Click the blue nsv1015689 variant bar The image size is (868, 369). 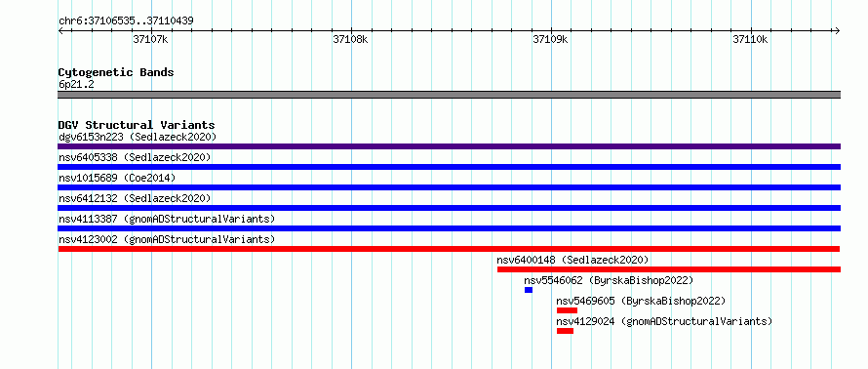pos(449,187)
